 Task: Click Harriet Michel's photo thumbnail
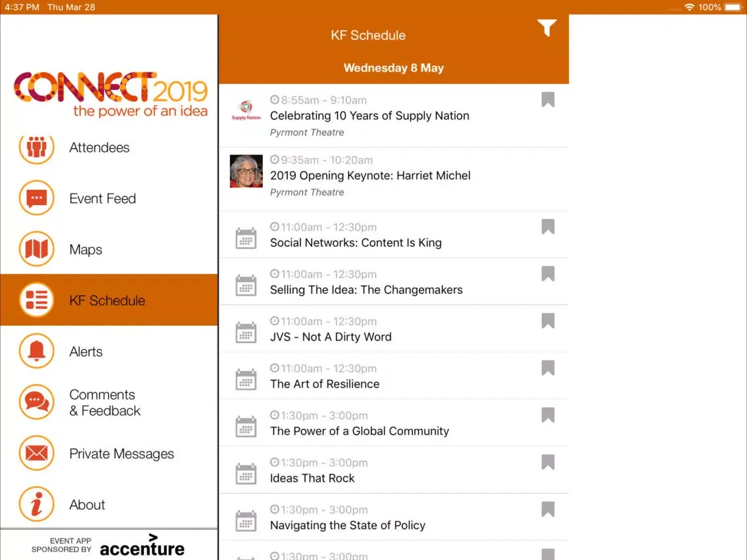point(247,171)
